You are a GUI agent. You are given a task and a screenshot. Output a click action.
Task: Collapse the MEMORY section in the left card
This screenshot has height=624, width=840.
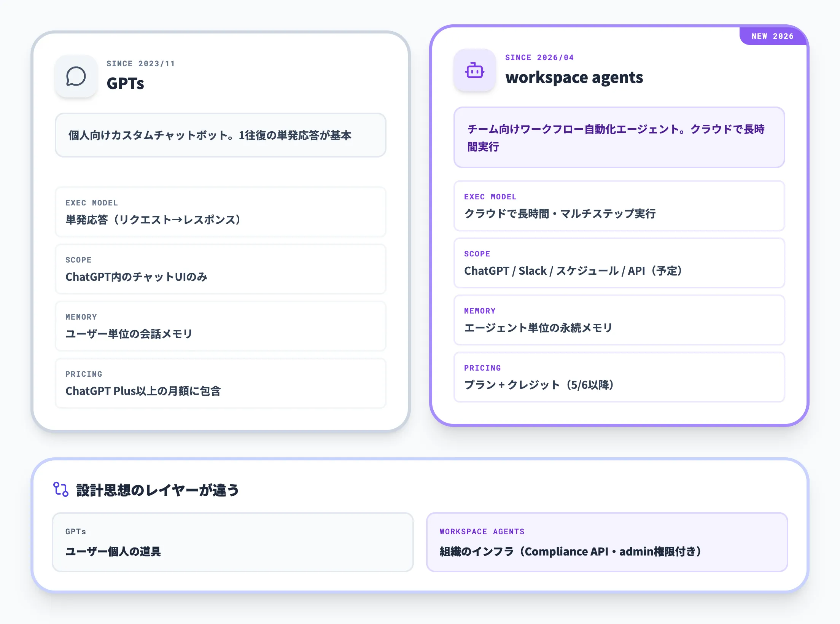[221, 326]
